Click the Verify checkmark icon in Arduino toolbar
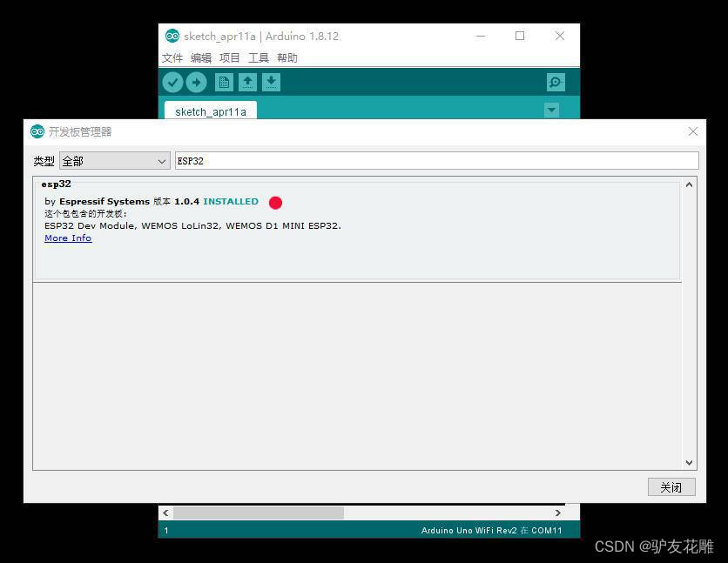The image size is (728, 563). (172, 83)
